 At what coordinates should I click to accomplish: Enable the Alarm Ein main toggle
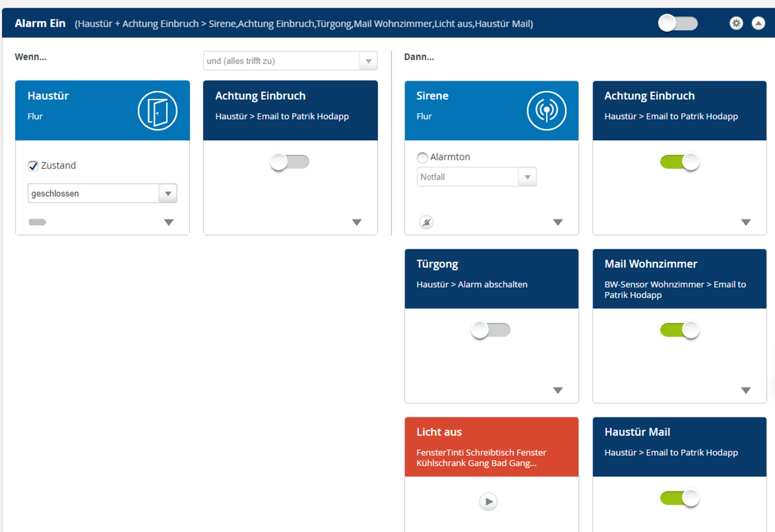point(677,23)
